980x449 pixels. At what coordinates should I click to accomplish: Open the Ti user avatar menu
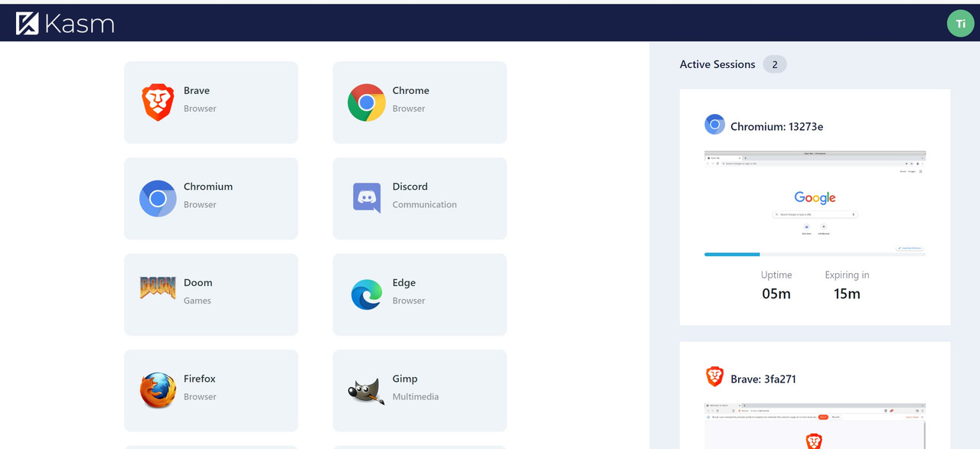point(960,24)
